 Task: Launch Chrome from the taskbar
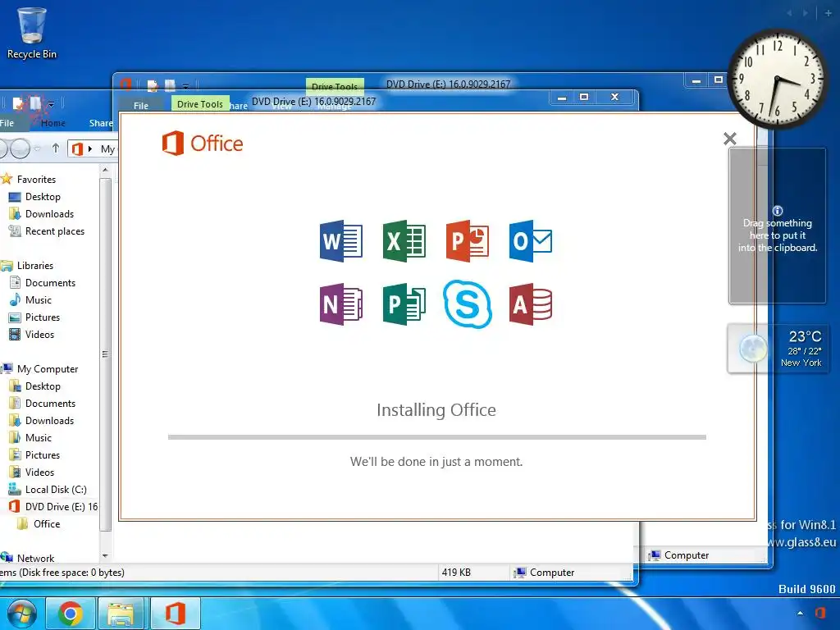click(71, 614)
